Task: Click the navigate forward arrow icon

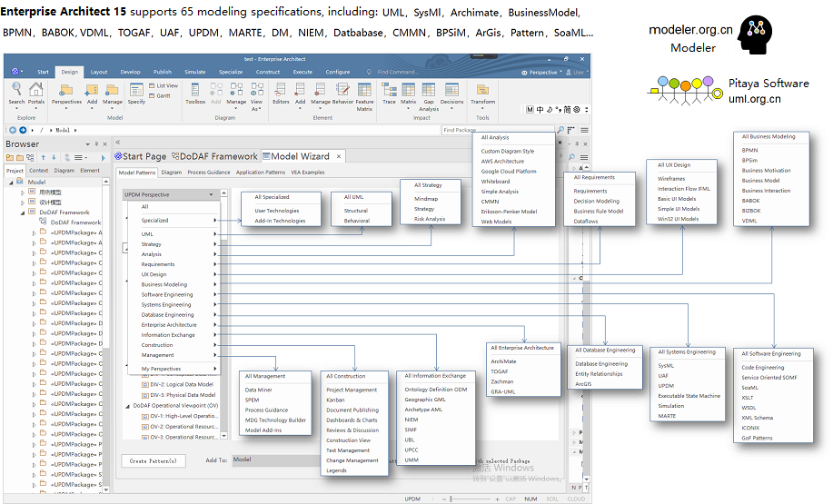Action: 23,130
